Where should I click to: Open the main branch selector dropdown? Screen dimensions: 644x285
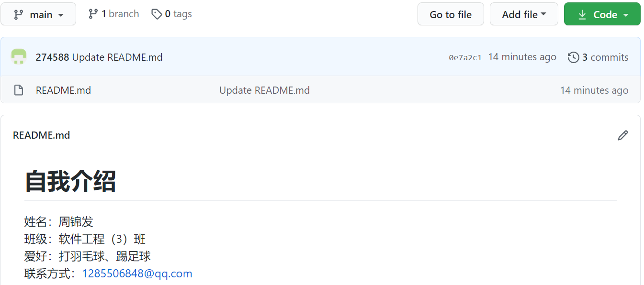tap(38, 14)
